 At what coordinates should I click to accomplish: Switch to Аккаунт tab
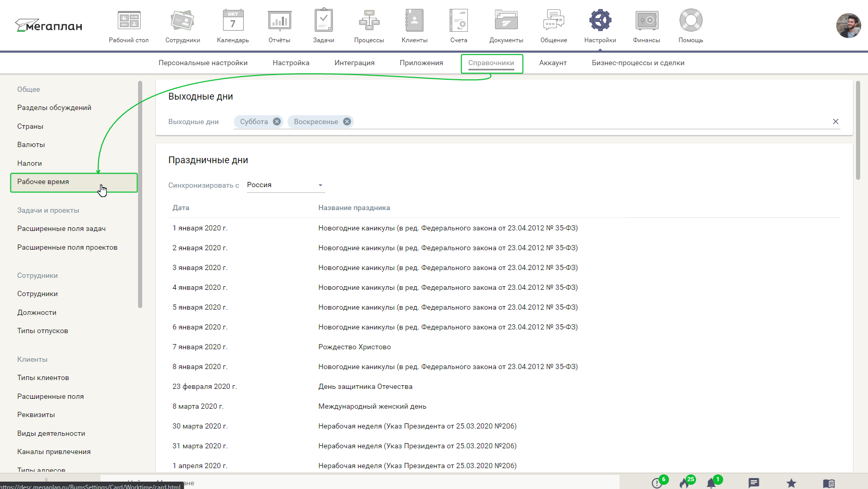pos(553,63)
